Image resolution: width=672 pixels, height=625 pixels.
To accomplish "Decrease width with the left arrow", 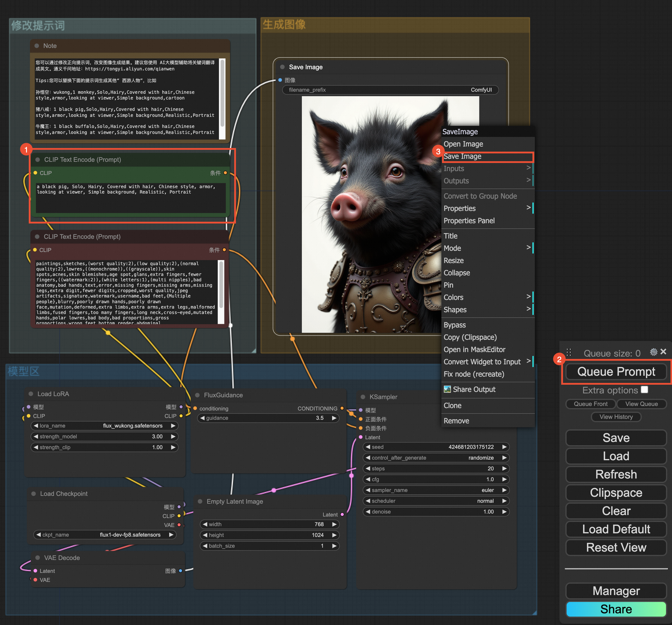I will point(205,524).
